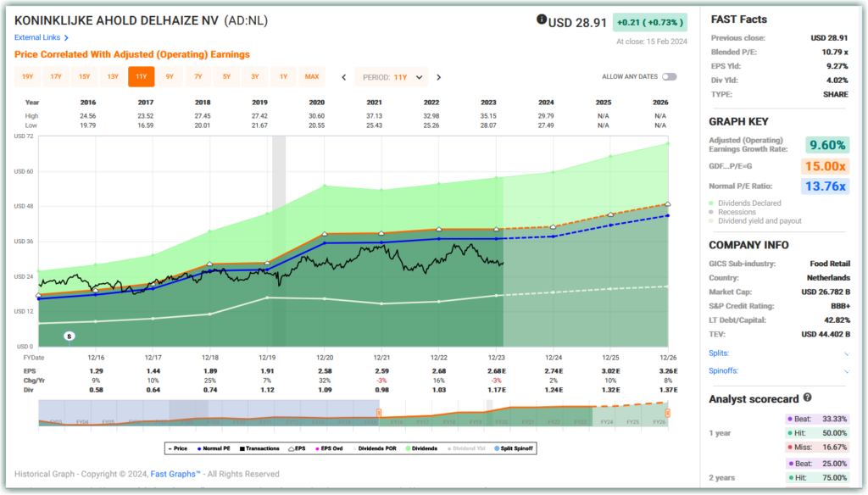Viewport: 868px width, 495px height.
Task: Click the right arrow after PERIOD selector
Action: pyautogui.click(x=438, y=76)
